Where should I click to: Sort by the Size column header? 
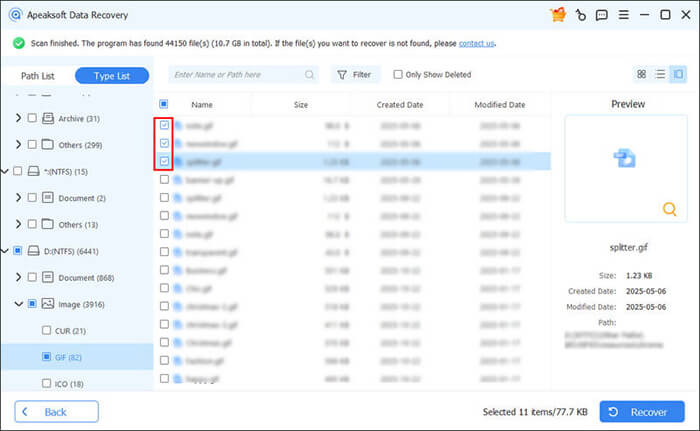(x=301, y=105)
